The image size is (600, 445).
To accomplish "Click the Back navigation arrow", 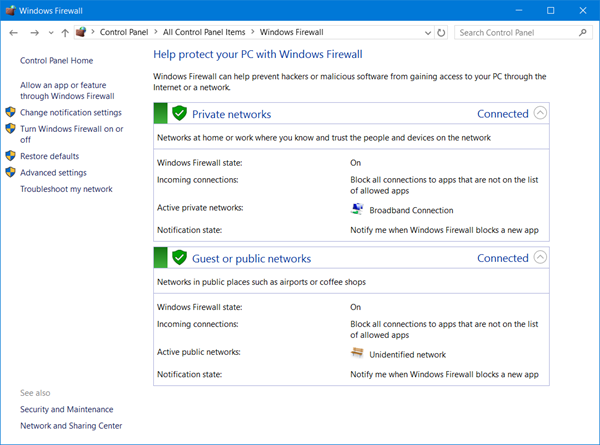I will pyautogui.click(x=13, y=32).
